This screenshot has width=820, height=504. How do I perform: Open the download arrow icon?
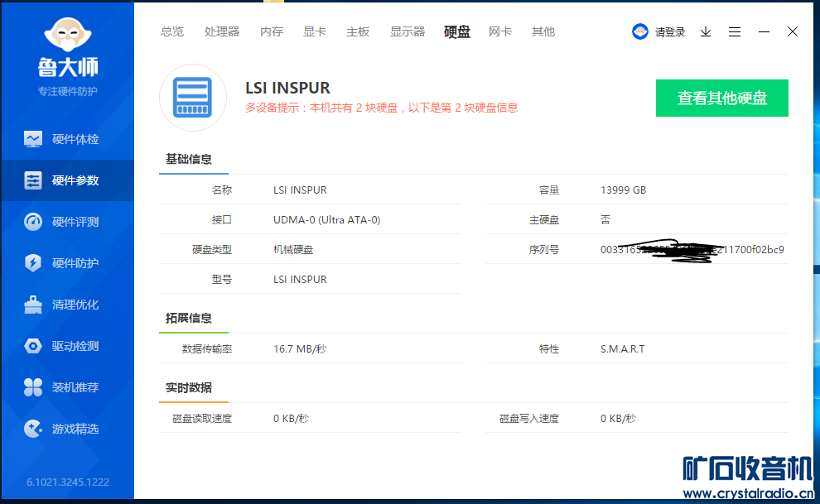point(706,31)
